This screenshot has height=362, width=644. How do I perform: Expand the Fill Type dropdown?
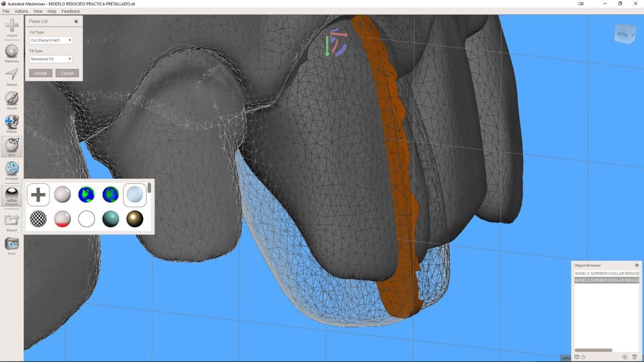(51, 59)
